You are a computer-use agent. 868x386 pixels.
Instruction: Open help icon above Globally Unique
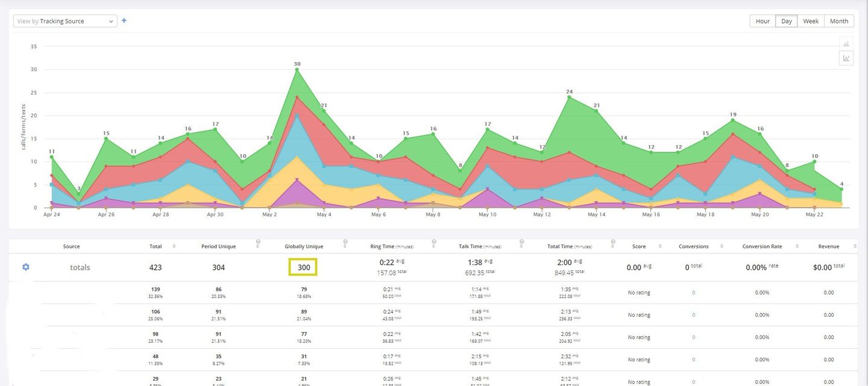345,242
